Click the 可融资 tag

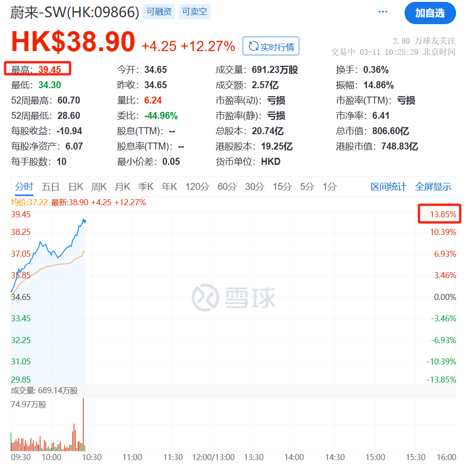pyautogui.click(x=159, y=12)
